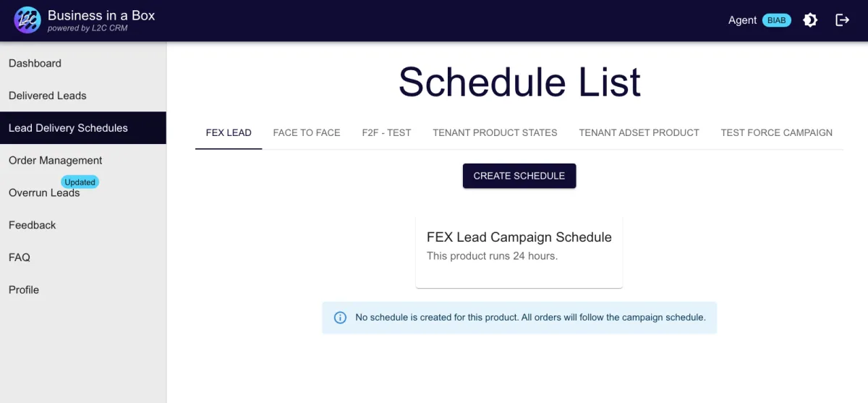Click the FEX Lead Campaign Schedule card
This screenshot has height=403, width=868.
pyautogui.click(x=519, y=252)
